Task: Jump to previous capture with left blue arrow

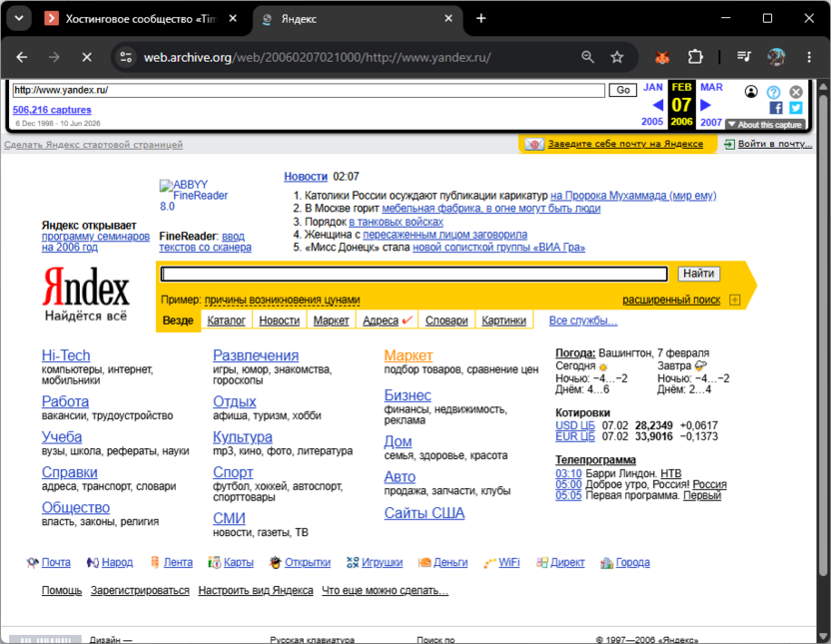Action: (x=657, y=105)
